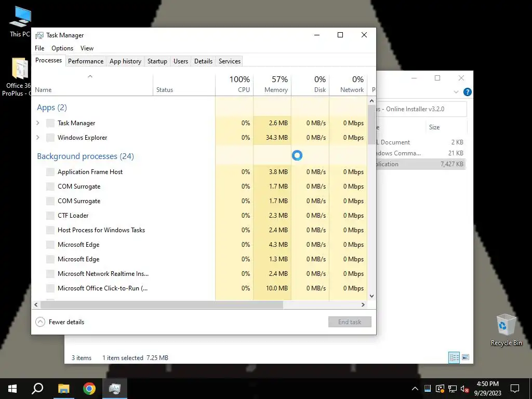
Task: Switch Explorer to large icons view
Action: pyautogui.click(x=465, y=357)
